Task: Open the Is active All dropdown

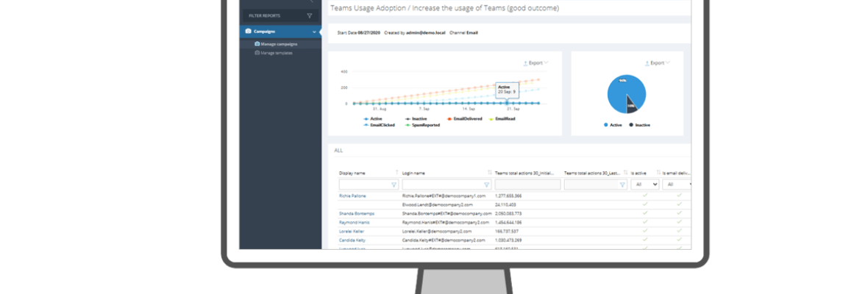Action: 645,184
